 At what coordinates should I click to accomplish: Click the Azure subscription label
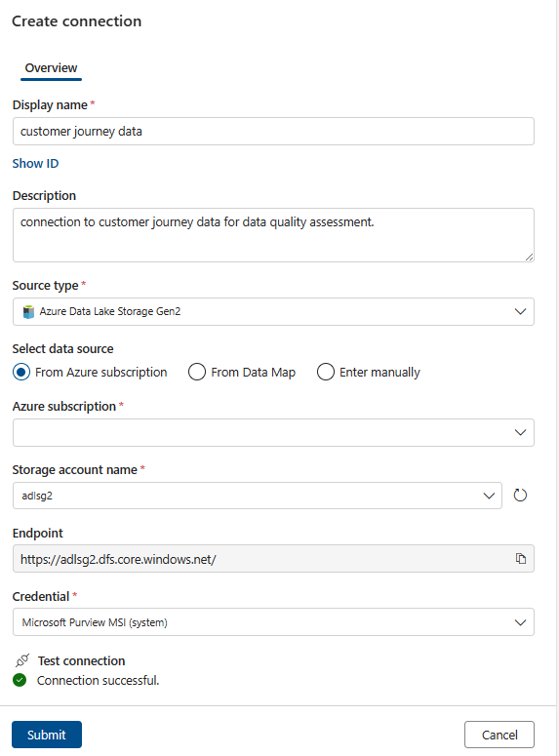64,407
